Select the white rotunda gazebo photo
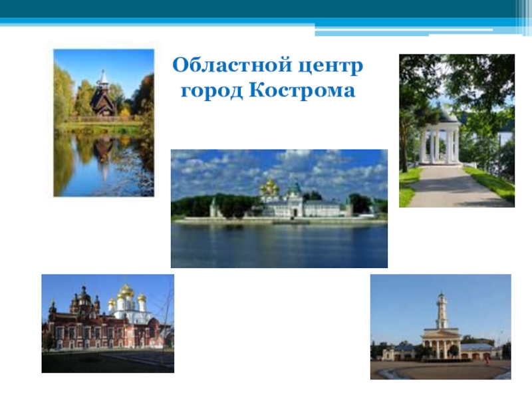This screenshot has width=532, height=399. point(457,130)
